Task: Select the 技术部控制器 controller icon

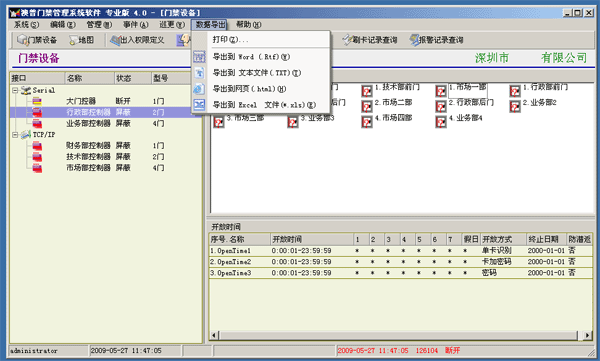Action: (37, 157)
